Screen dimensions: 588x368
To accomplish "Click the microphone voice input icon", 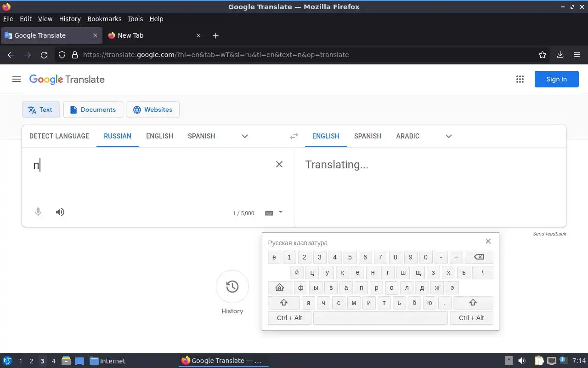I will point(38,212).
